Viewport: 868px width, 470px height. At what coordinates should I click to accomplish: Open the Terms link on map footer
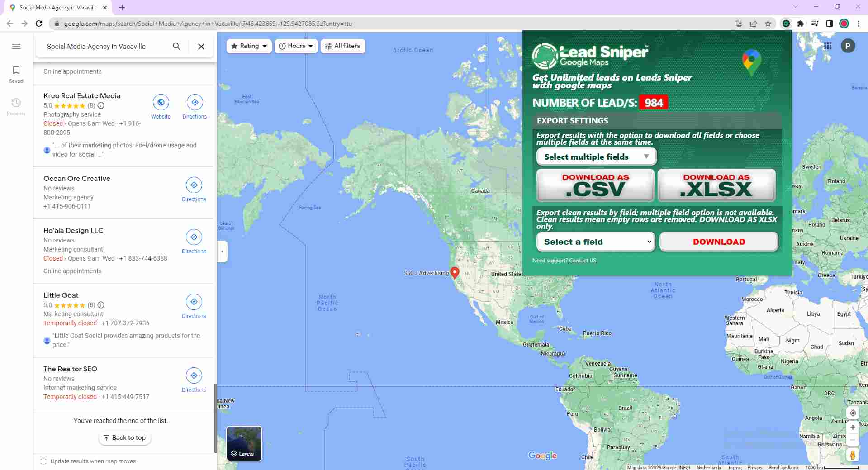click(x=734, y=467)
